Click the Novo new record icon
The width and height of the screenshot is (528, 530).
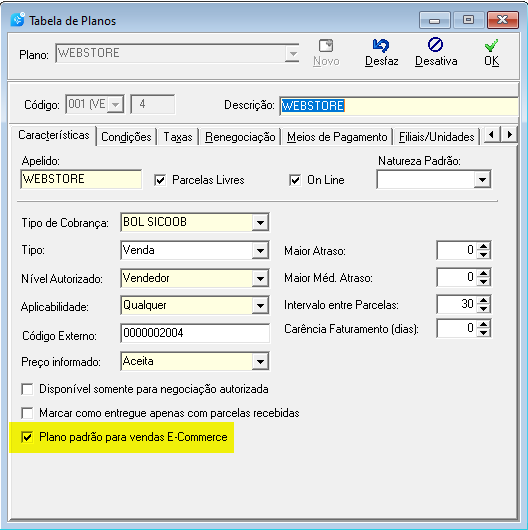click(326, 46)
